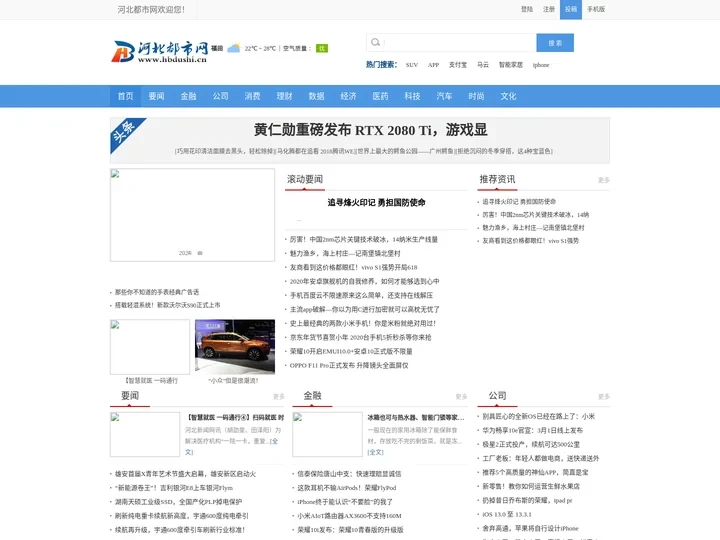Open 科技 in the navigation bar

[x=412, y=96]
